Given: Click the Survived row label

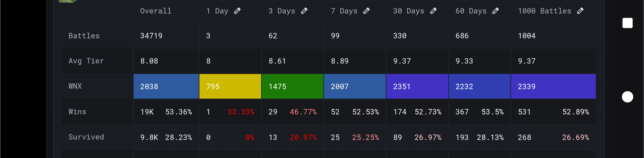Looking at the screenshot, I should [x=86, y=137].
